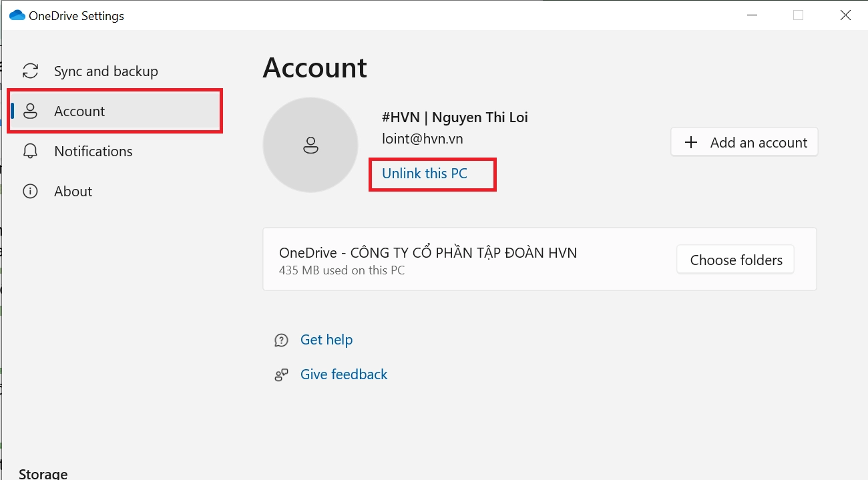
Task: Click the loint@hvn.vn email address
Action: click(x=422, y=139)
